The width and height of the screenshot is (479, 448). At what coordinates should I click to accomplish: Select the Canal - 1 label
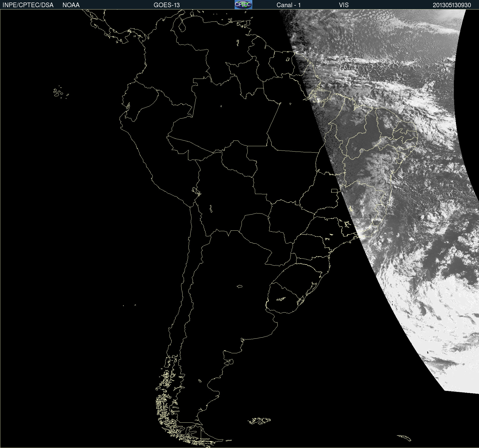click(x=289, y=5)
